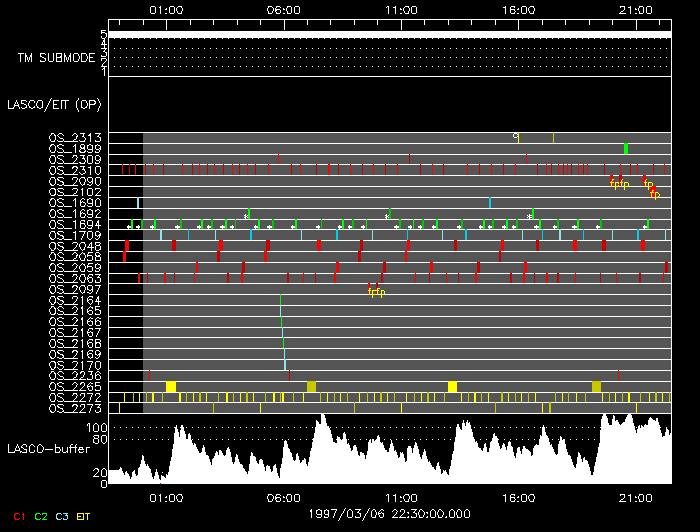Click the OS_1694 row label
The width and height of the screenshot is (700, 532).
click(75, 225)
